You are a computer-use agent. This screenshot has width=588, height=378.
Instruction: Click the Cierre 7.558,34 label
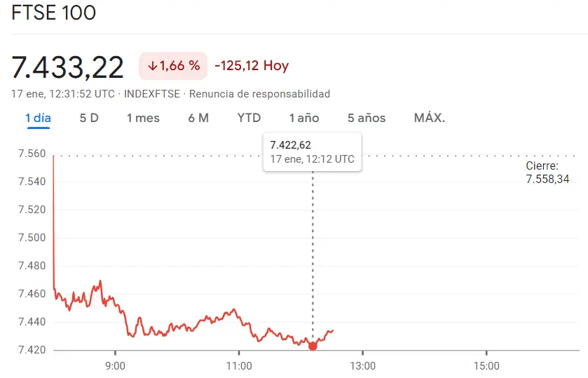pyautogui.click(x=547, y=173)
